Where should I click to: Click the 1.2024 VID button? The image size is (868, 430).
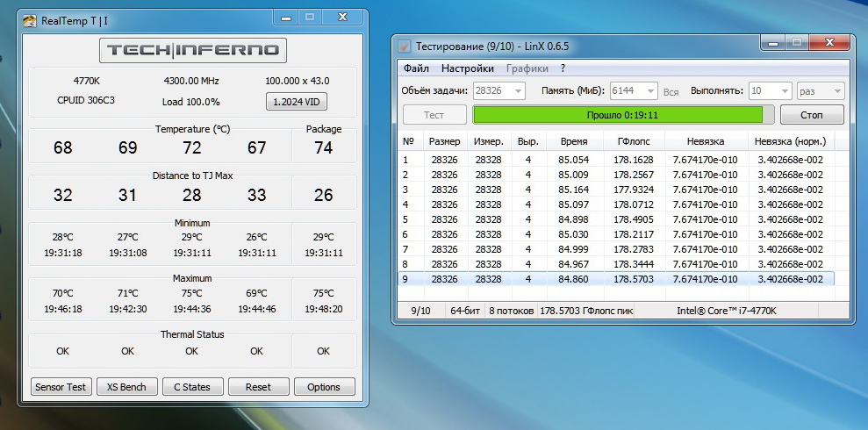click(x=296, y=102)
